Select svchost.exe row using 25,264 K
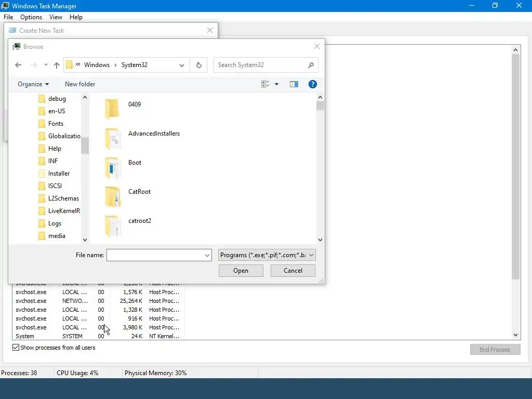The image size is (532, 399). click(x=98, y=301)
